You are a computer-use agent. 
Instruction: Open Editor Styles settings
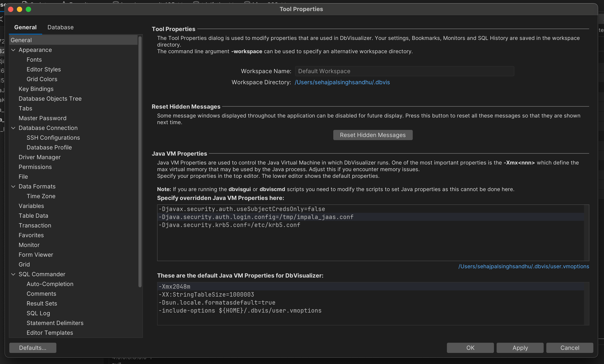coord(44,69)
